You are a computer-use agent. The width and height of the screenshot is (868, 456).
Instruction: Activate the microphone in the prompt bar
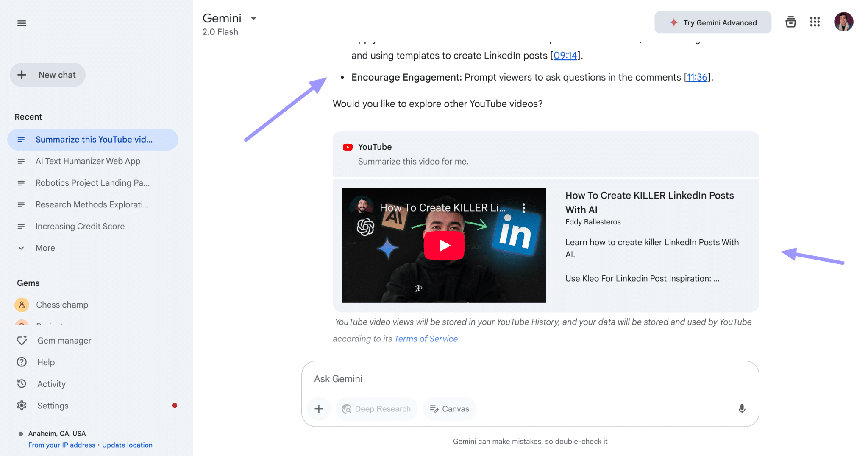pyautogui.click(x=742, y=408)
